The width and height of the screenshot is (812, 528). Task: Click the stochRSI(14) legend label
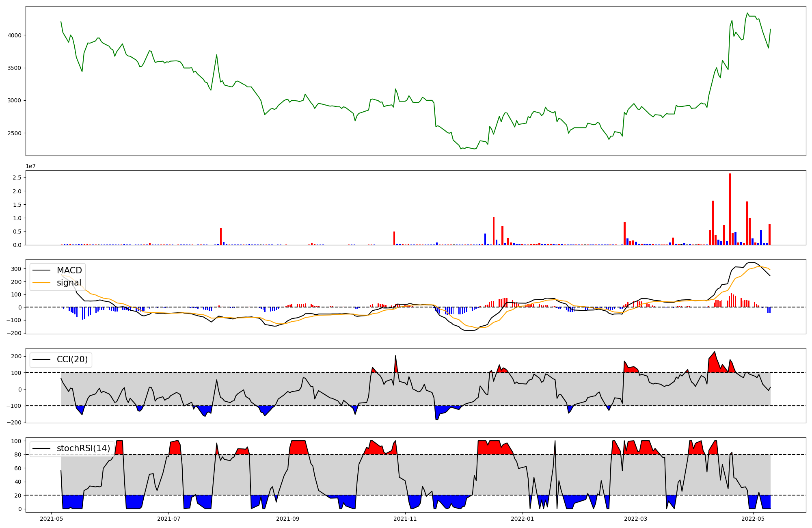(x=83, y=448)
